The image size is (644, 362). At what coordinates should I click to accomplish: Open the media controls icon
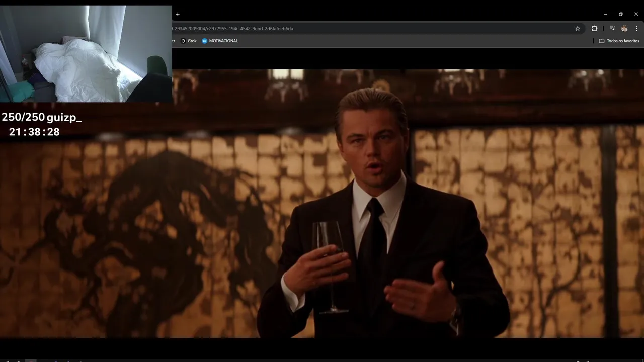click(x=612, y=29)
